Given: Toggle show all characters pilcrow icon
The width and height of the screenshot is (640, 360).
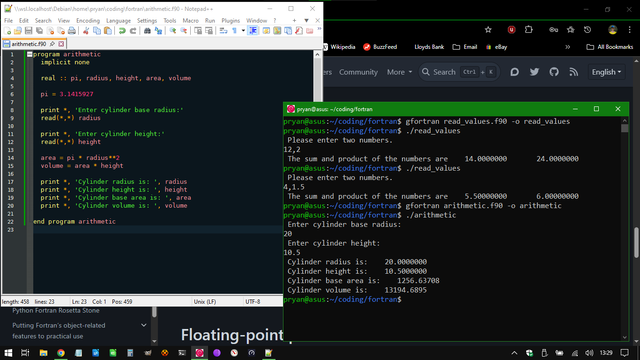Looking at the screenshot, I should 234,31.
